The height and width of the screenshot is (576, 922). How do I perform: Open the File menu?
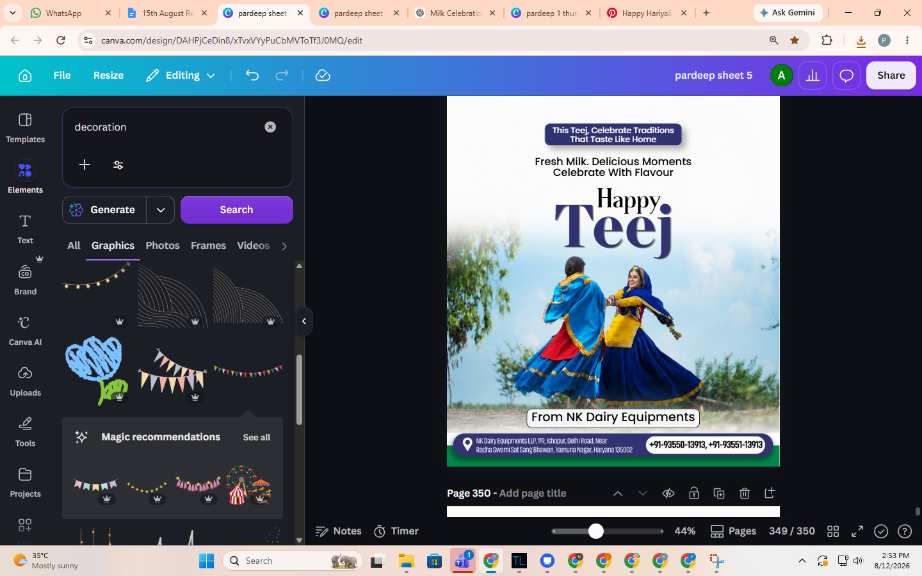coord(62,75)
